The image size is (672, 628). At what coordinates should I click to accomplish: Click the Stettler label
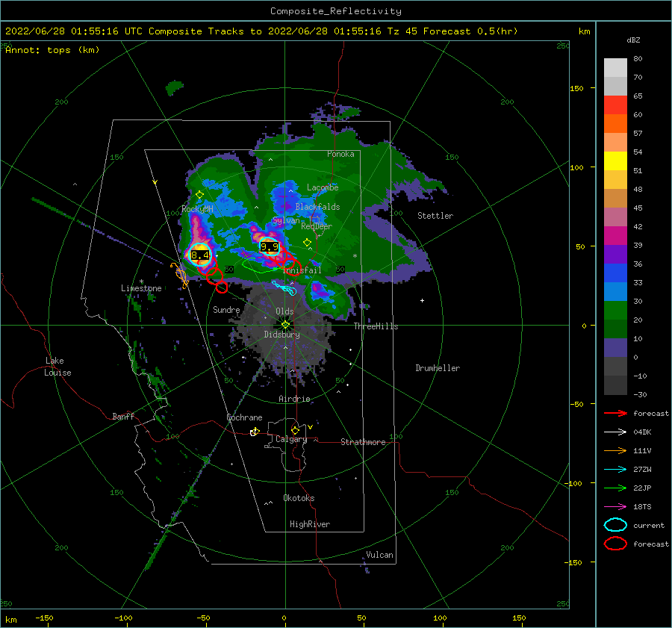435,216
